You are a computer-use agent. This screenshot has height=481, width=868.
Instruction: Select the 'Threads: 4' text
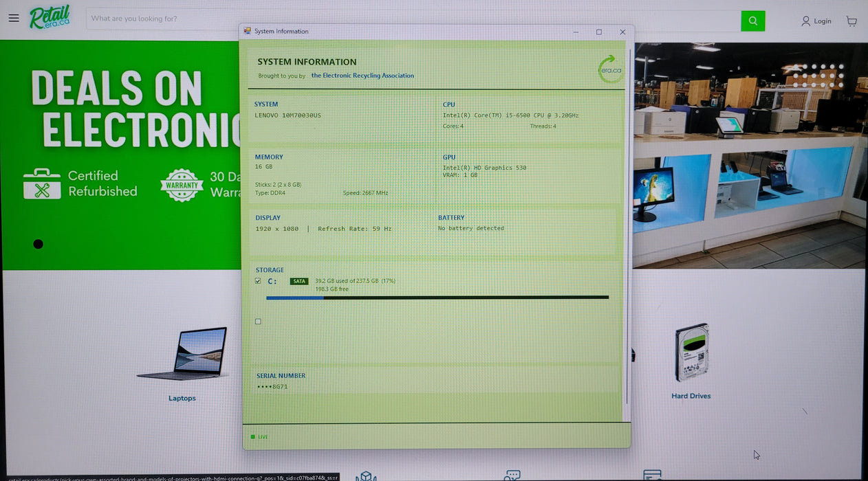[543, 126]
